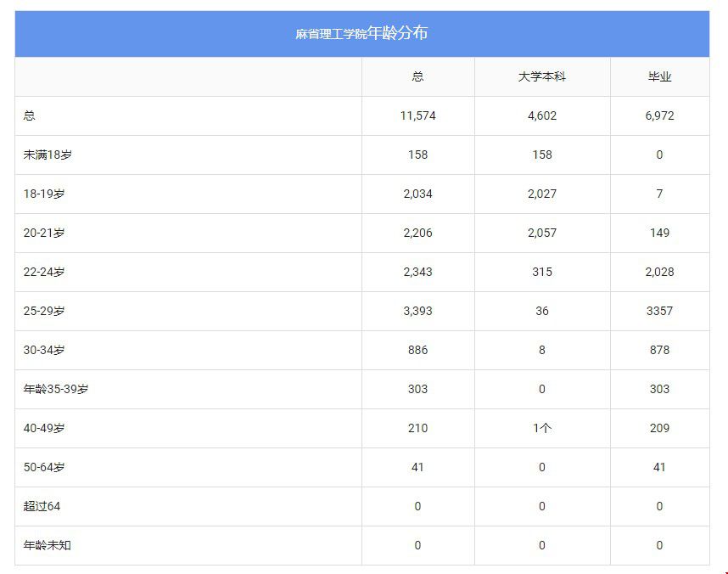The height and width of the screenshot is (574, 728).
Task: Click the 25-29岁 row label
Action: (x=44, y=311)
